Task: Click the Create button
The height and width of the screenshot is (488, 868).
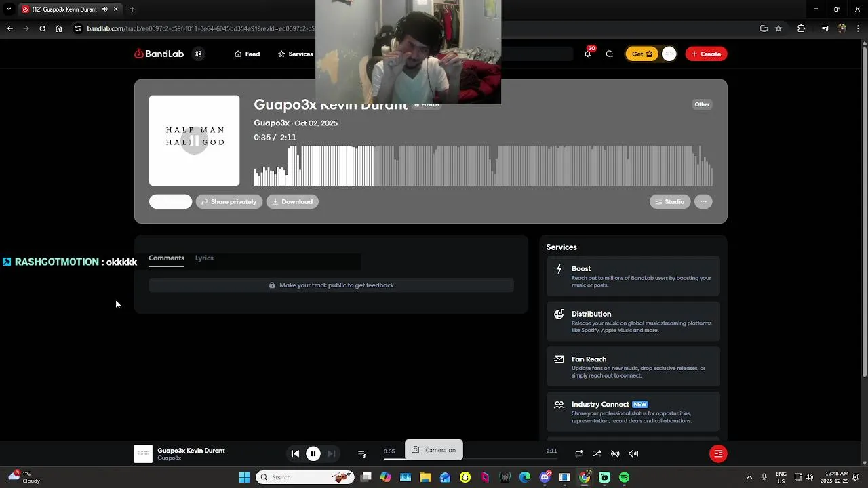Action: [706, 54]
